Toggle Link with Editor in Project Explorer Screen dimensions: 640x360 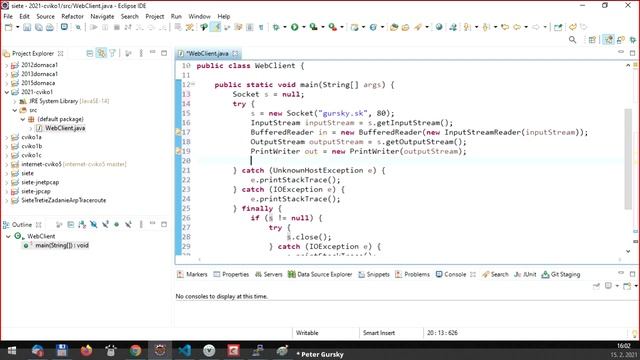tap(101, 53)
